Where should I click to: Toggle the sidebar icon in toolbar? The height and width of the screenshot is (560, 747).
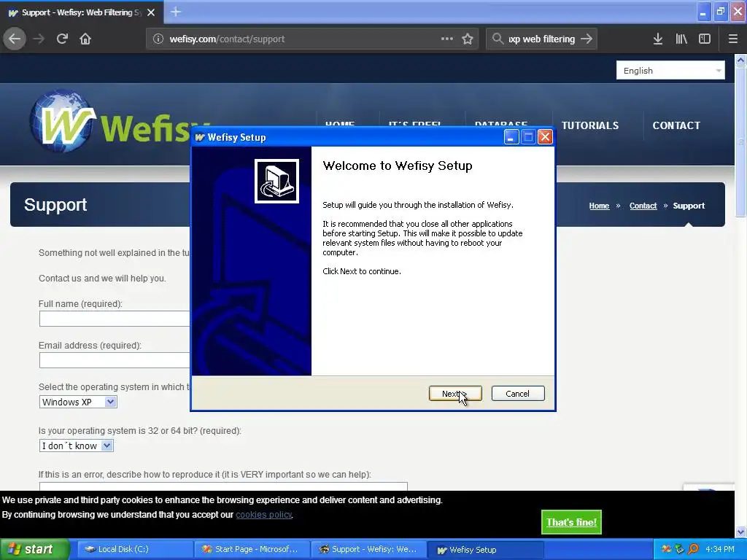click(705, 39)
